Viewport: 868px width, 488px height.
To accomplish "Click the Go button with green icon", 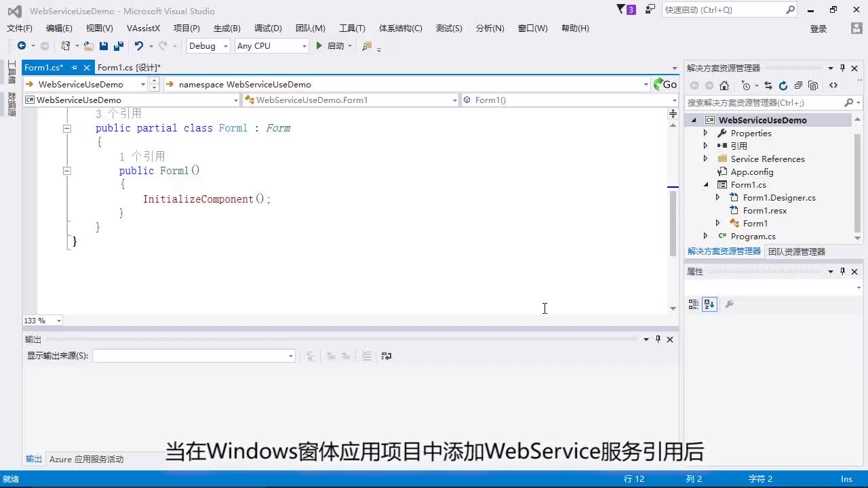I will coord(665,84).
